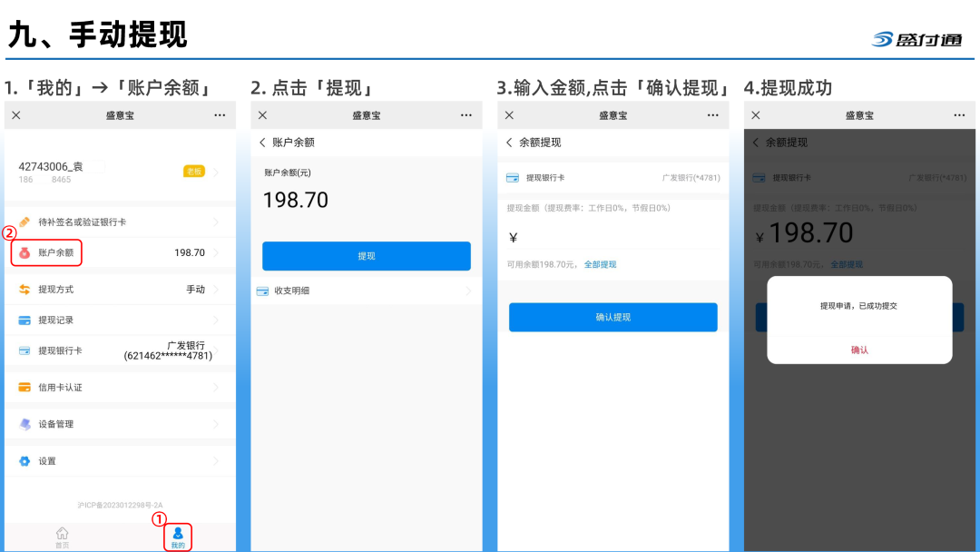
Task: Go back from 余额提现 input page
Action: pos(509,143)
